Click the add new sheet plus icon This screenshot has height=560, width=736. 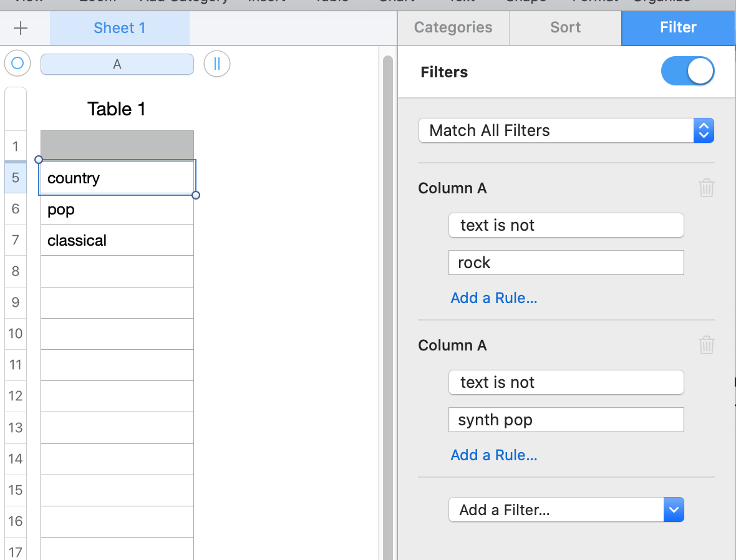[x=21, y=28]
